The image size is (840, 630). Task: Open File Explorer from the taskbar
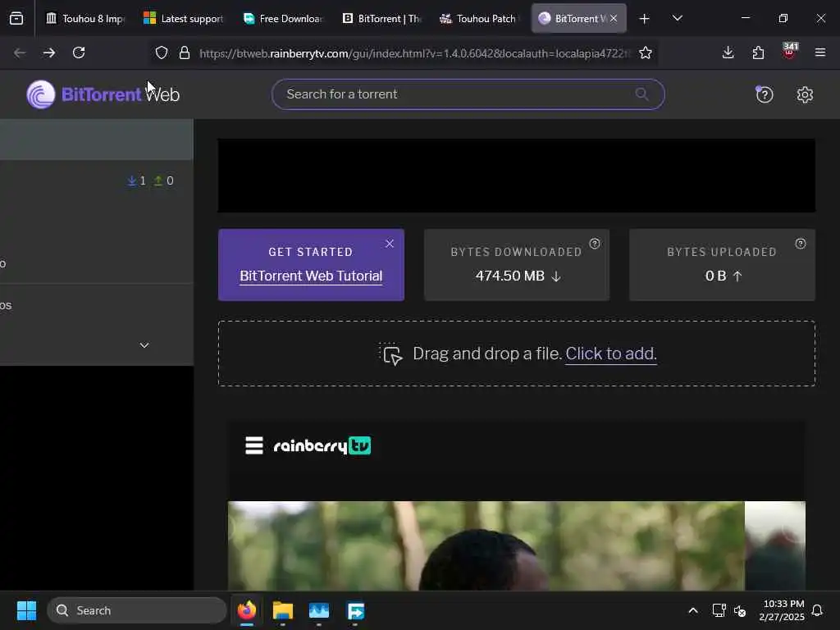pyautogui.click(x=282, y=610)
